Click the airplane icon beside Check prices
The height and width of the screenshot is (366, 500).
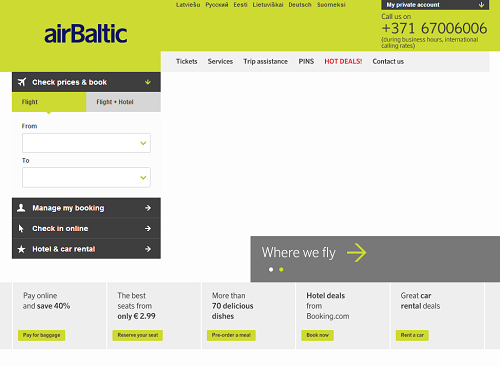(22, 82)
